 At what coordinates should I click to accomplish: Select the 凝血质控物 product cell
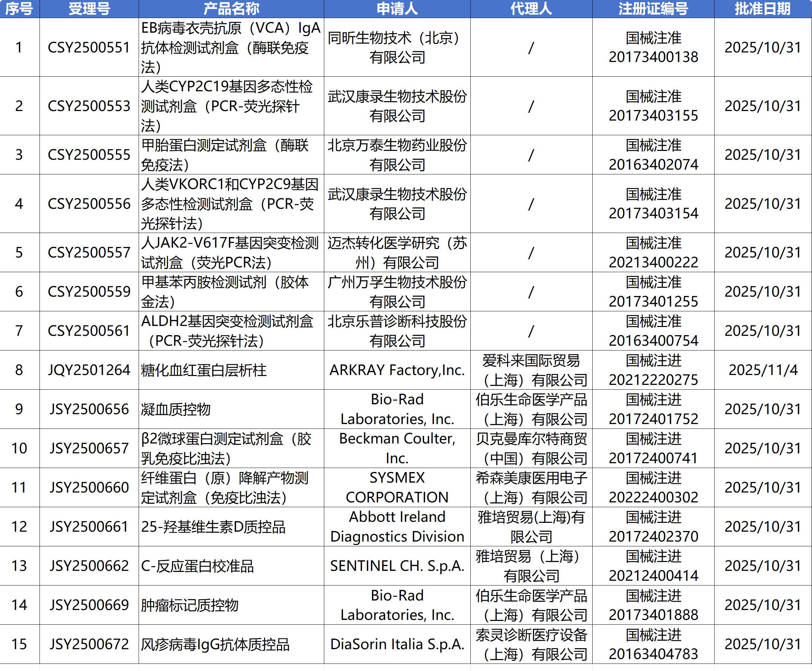click(176, 409)
